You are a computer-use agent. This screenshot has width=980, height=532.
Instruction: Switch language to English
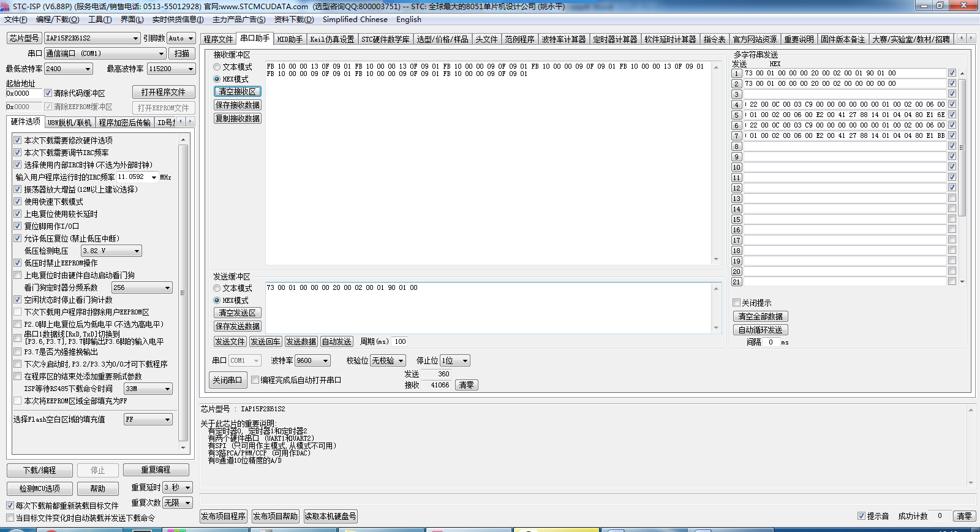[x=409, y=20]
